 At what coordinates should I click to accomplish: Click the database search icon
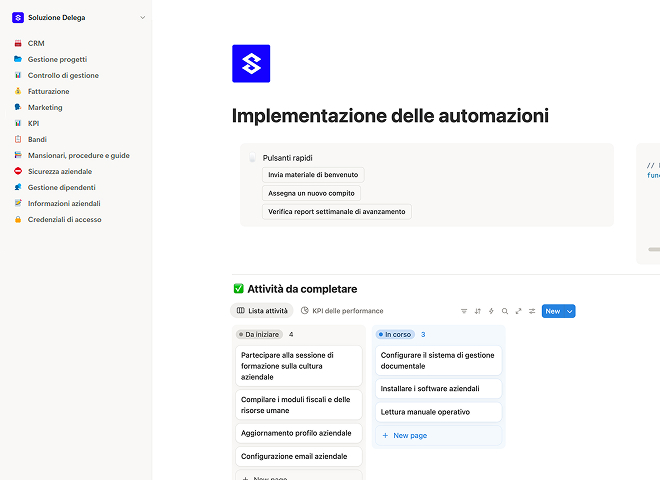coord(505,311)
